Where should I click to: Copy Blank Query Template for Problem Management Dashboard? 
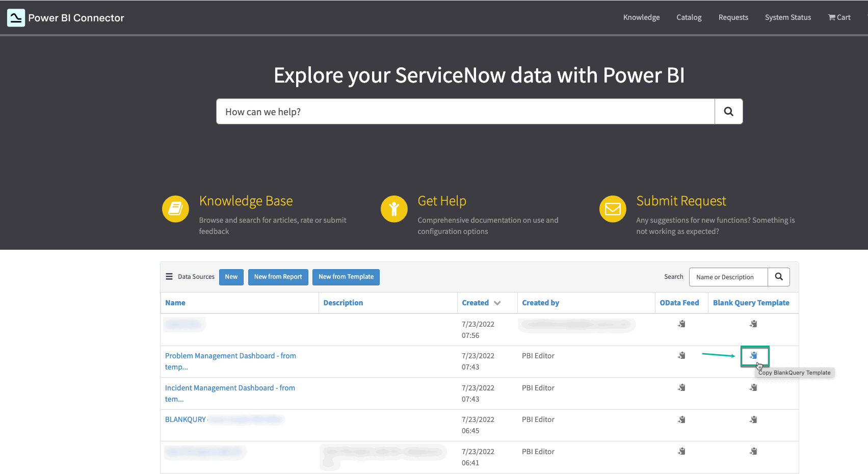[x=754, y=355]
